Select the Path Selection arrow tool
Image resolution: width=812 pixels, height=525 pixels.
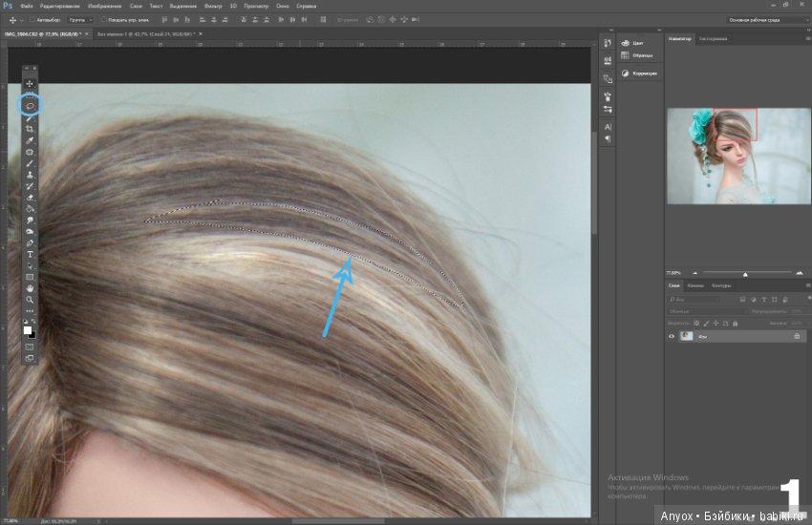point(30,266)
